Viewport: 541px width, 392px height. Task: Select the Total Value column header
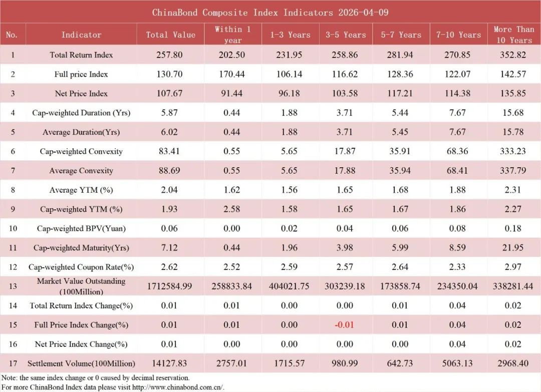[170, 35]
